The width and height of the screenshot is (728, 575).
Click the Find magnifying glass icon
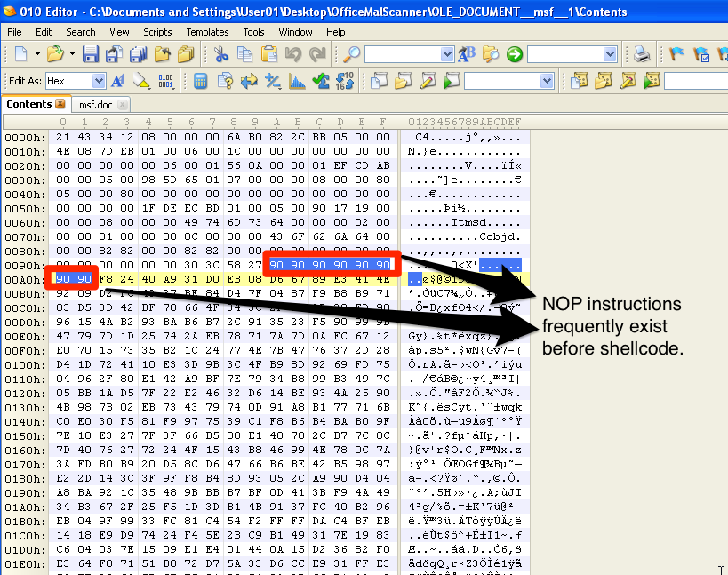(x=352, y=55)
